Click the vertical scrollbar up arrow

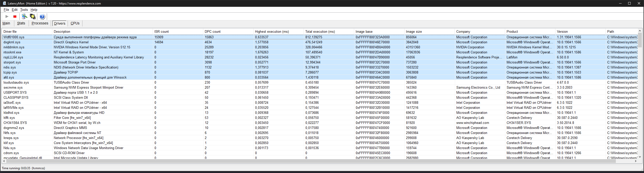[640, 31]
